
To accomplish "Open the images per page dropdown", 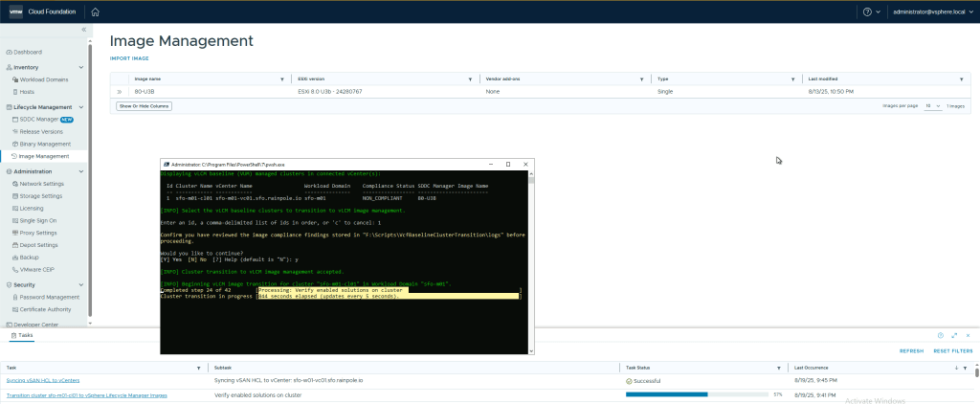I will 931,105.
